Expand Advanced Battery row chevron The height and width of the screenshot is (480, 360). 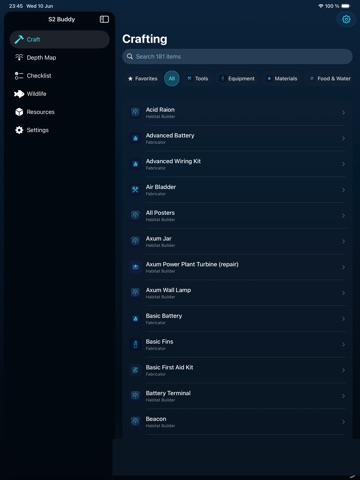343,138
